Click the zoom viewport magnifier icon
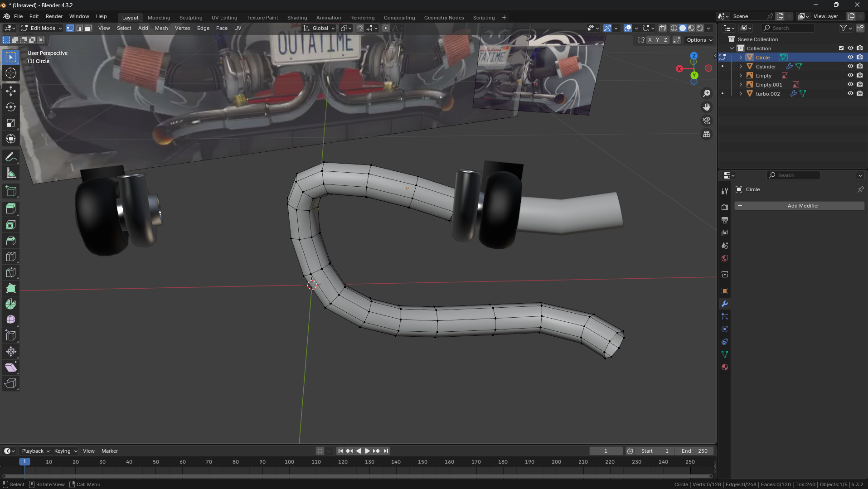 point(707,93)
